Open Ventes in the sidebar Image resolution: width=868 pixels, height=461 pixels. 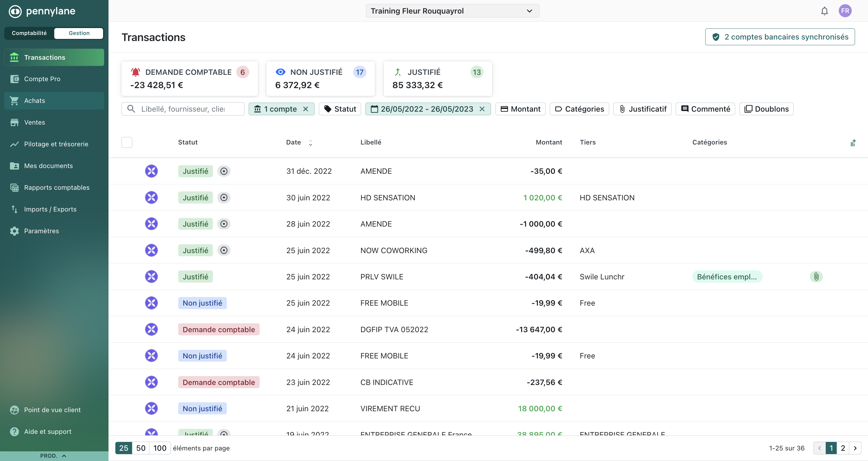tap(54, 122)
